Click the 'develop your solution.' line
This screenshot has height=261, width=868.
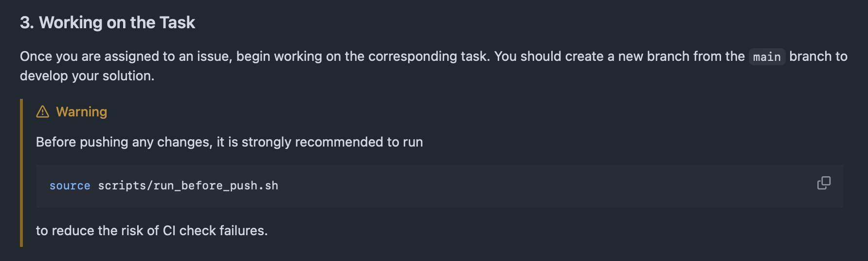pyautogui.click(x=87, y=76)
